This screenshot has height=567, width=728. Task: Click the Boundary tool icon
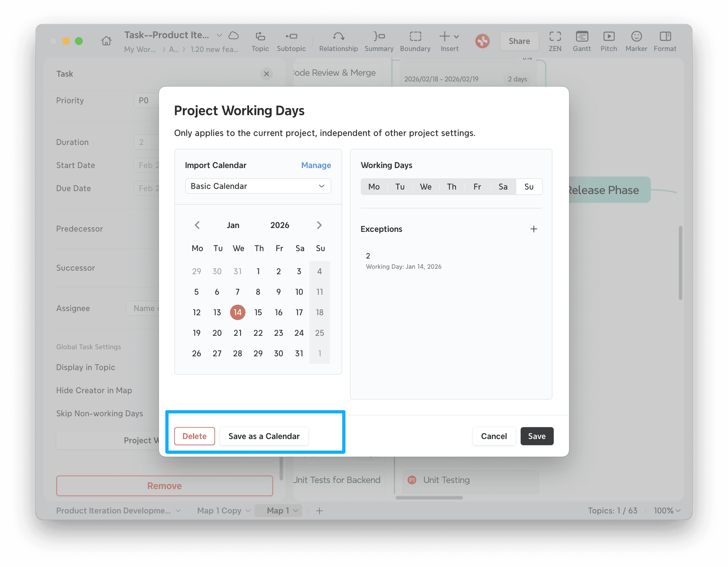point(415,36)
